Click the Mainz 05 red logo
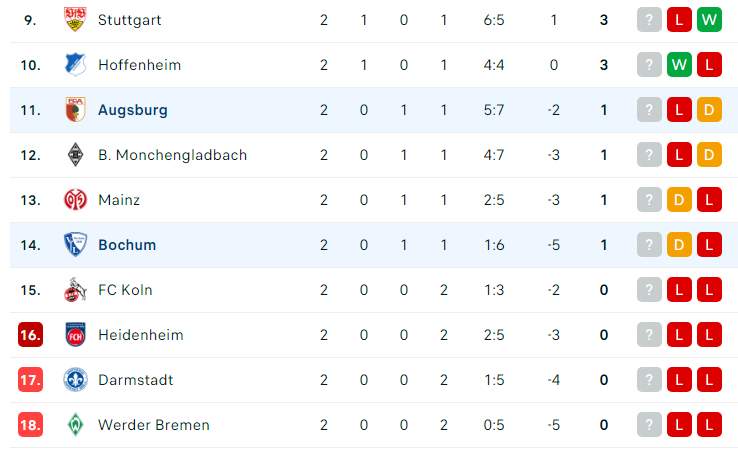The height and width of the screenshot is (455, 738). click(x=75, y=200)
